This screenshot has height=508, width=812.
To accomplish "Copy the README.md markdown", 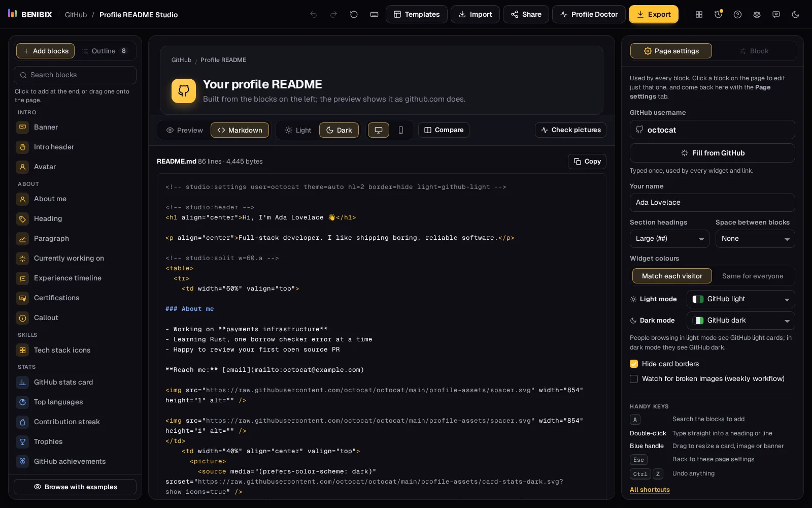I will pyautogui.click(x=587, y=162).
